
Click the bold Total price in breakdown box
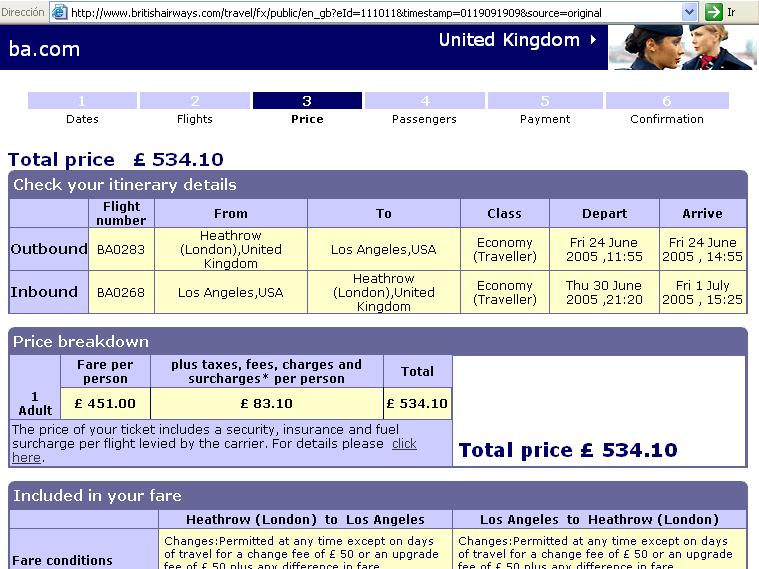click(568, 450)
